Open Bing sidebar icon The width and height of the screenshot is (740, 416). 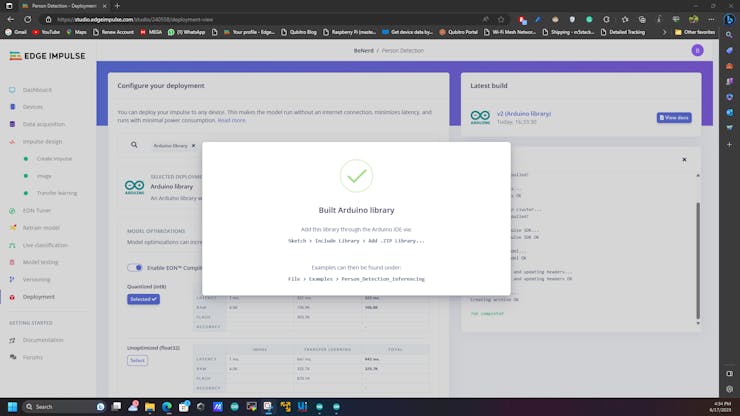click(730, 19)
